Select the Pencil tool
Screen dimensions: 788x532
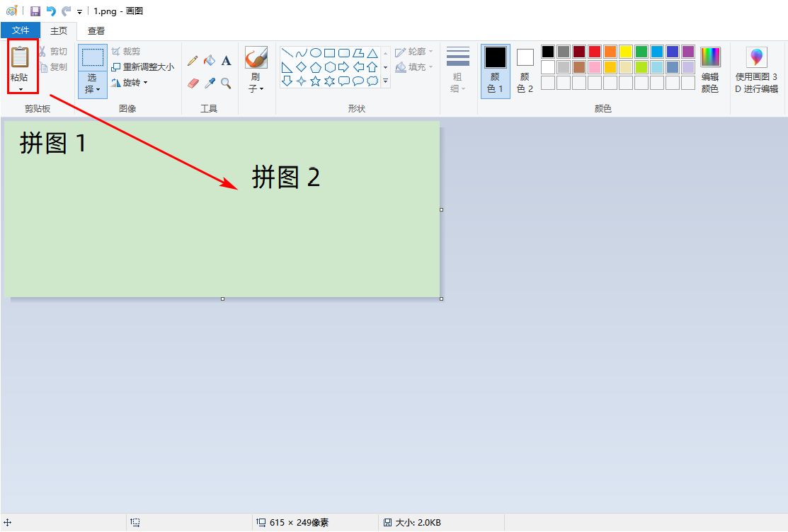pos(193,61)
